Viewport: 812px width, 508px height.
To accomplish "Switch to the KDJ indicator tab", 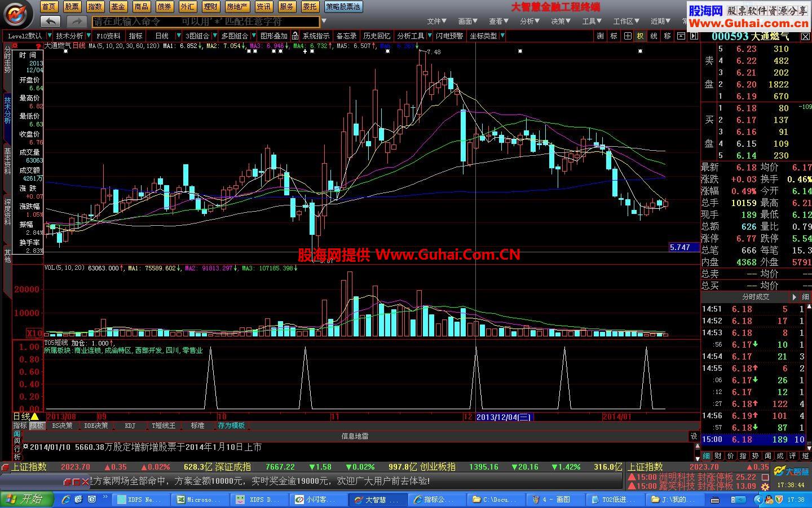I will pyautogui.click(x=130, y=426).
